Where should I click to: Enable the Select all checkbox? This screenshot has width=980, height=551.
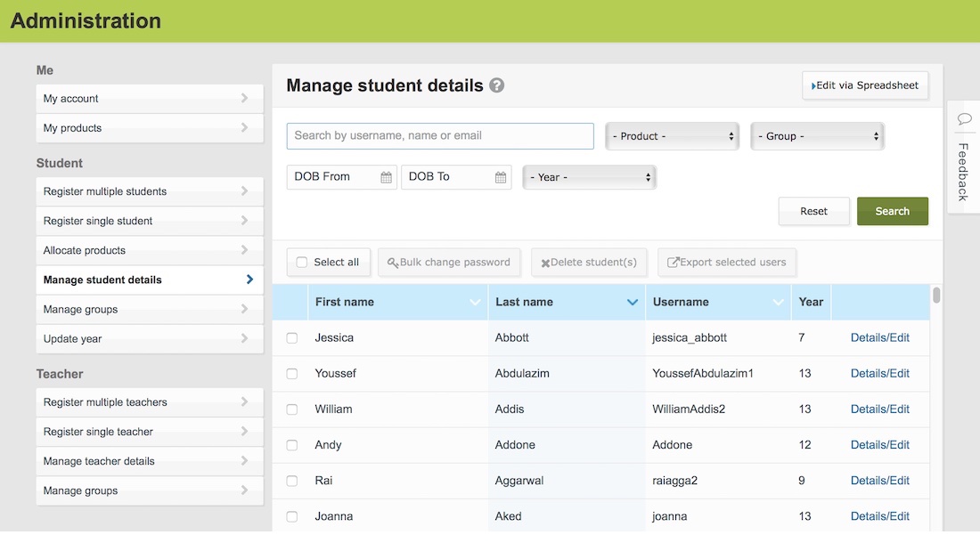(x=300, y=262)
